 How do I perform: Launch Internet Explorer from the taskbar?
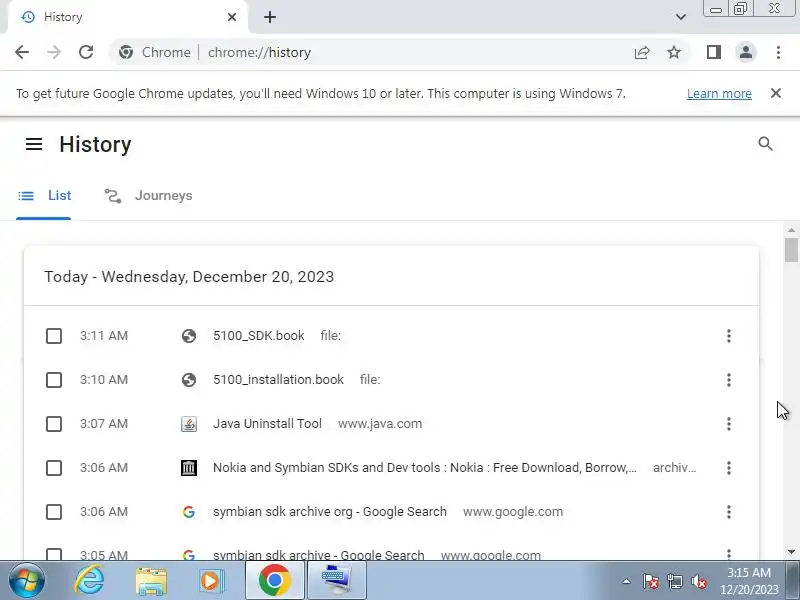[x=89, y=580]
